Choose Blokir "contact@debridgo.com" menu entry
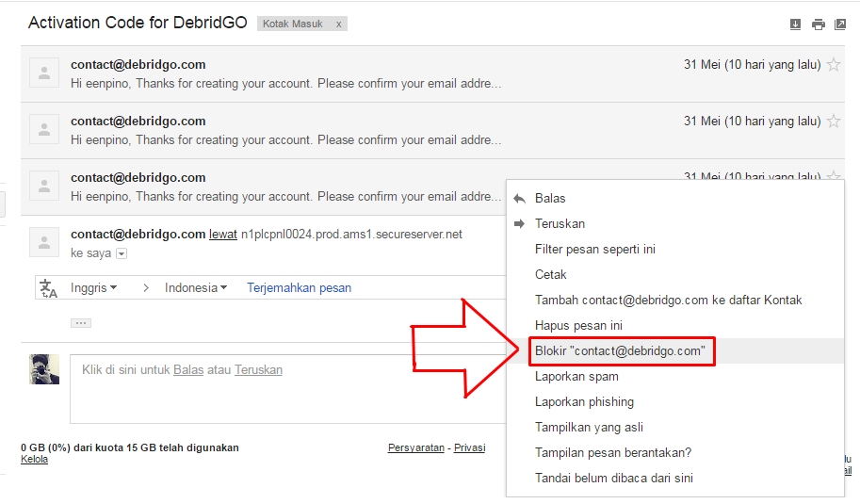Viewport: 860px width, 504px height. click(674, 351)
